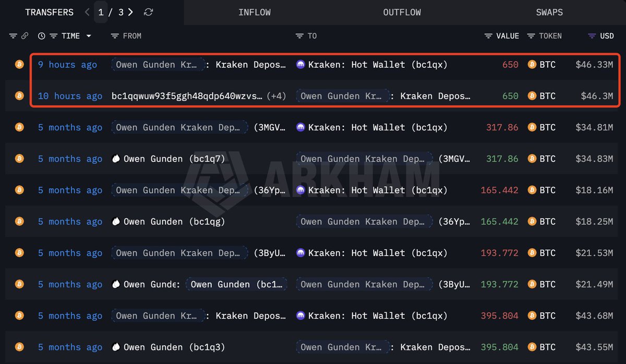
Task: Click Bitcoin icon on 9 hours ago row
Action: click(x=19, y=65)
